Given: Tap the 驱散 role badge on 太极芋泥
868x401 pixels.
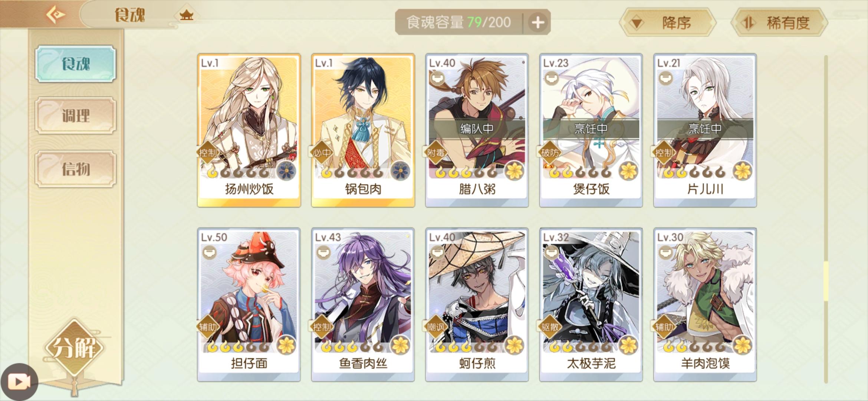Looking at the screenshot, I should tap(550, 327).
